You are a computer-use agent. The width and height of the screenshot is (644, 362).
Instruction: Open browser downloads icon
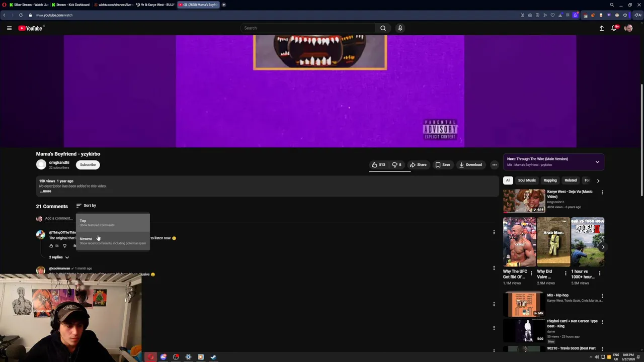560,15
